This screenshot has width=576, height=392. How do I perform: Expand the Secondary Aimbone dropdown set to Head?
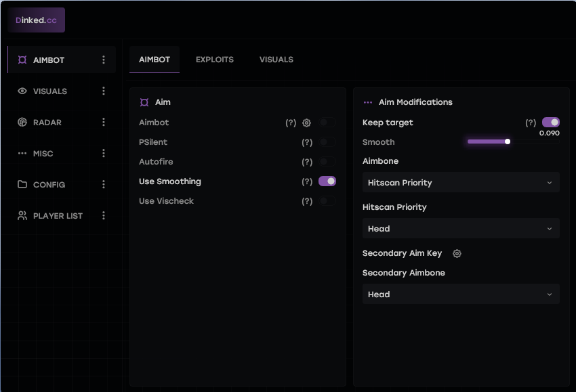click(x=461, y=294)
